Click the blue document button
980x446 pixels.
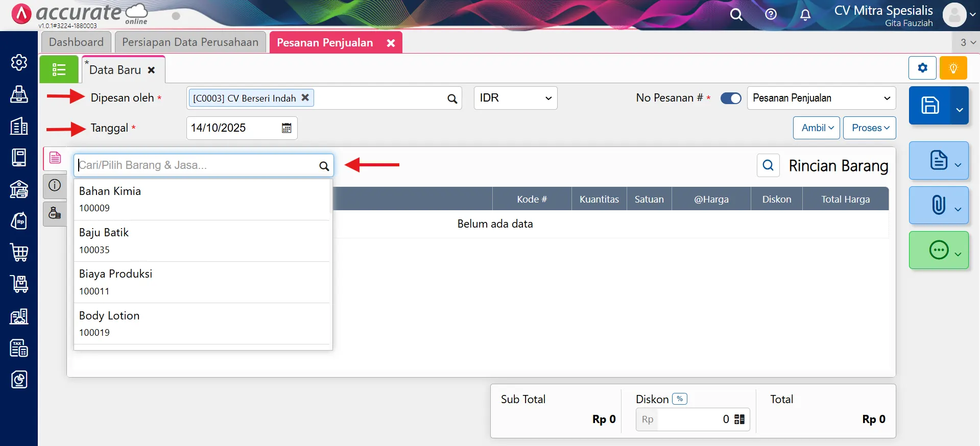[938, 160]
